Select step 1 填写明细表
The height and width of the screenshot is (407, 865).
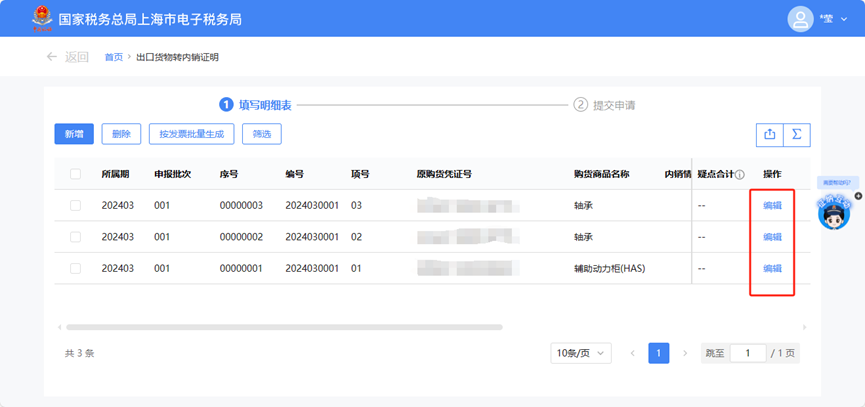256,105
